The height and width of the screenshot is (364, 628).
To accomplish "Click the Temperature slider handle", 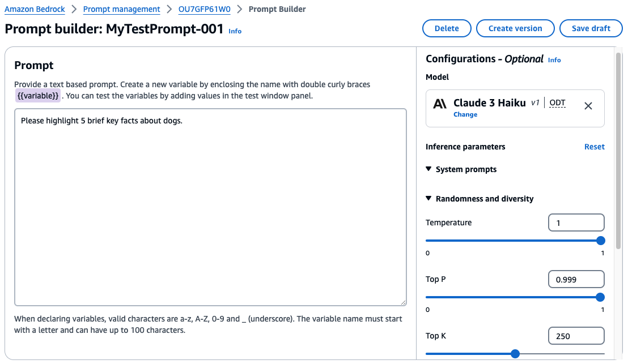I will 600,241.
